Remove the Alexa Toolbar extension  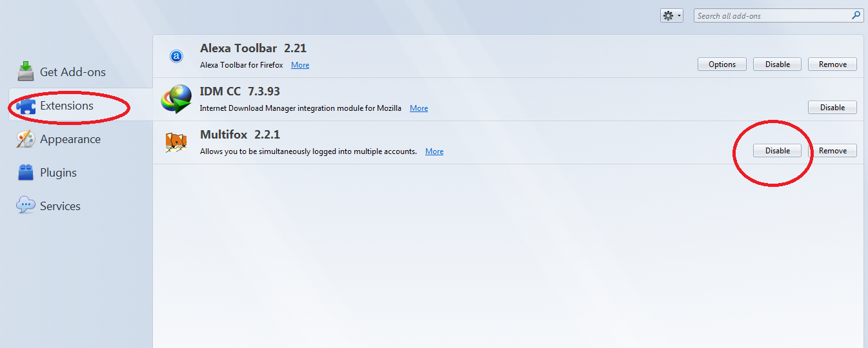pyautogui.click(x=833, y=64)
